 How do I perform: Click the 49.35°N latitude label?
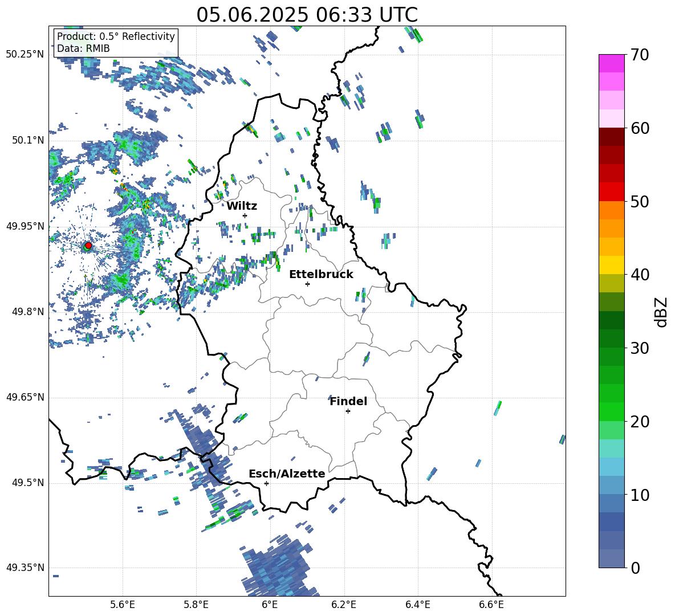click(25, 568)
